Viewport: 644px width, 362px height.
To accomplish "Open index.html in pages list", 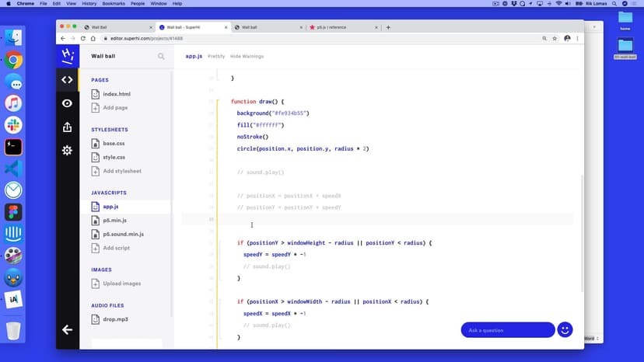I will [x=116, y=94].
